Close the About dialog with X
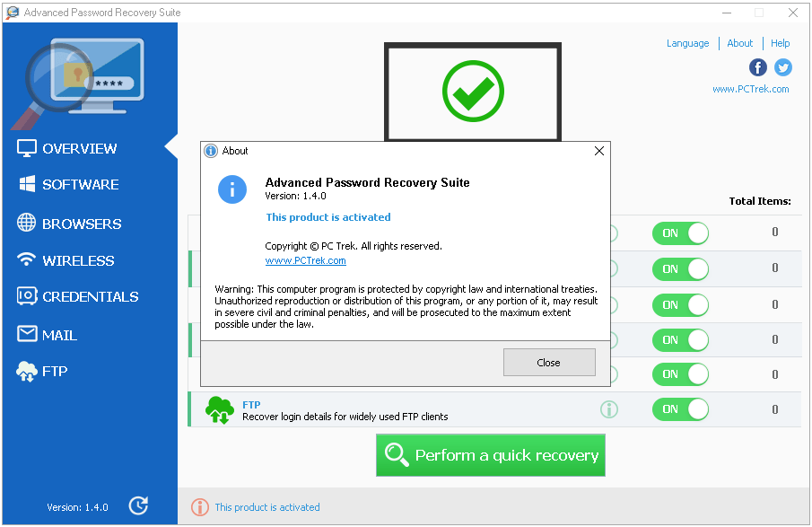 (599, 151)
